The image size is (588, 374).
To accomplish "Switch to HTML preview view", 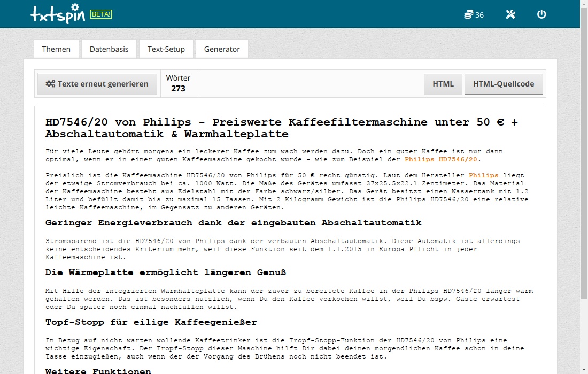I will point(443,84).
